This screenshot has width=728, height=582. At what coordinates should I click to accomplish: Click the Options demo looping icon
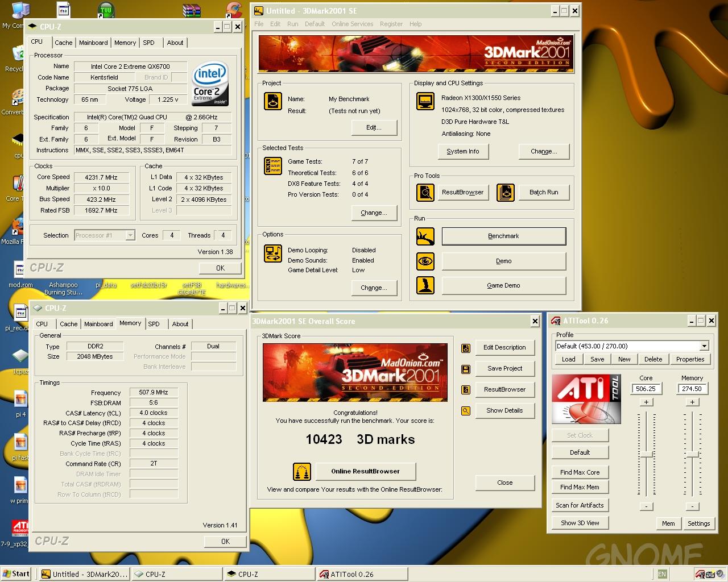(x=273, y=253)
